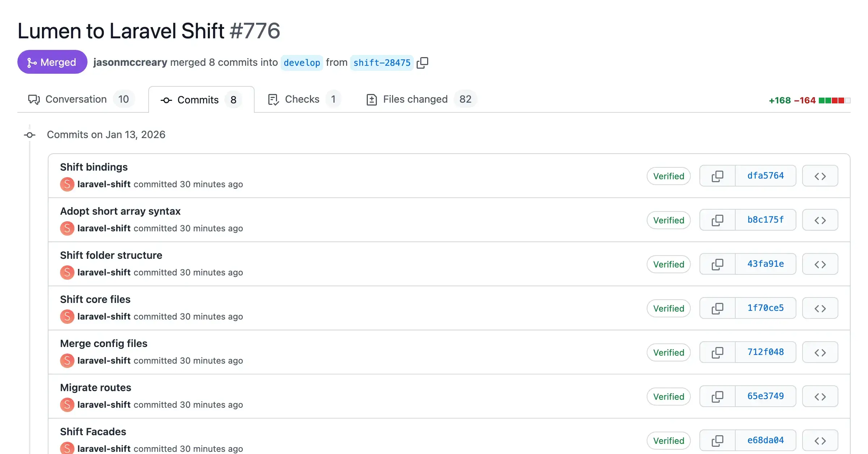Open the Shift core files commit
Viewport: 868px width, 454px height.
click(x=95, y=299)
